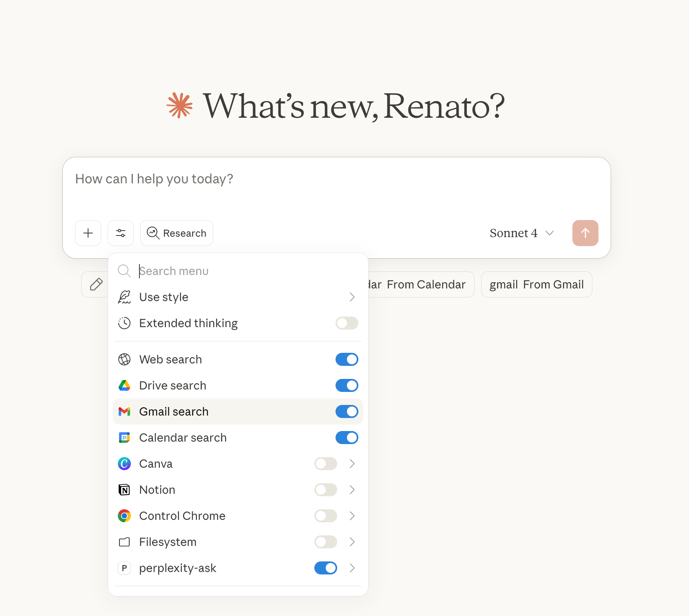Image resolution: width=689 pixels, height=616 pixels.
Task: Open the Use style submenu
Action: click(238, 297)
